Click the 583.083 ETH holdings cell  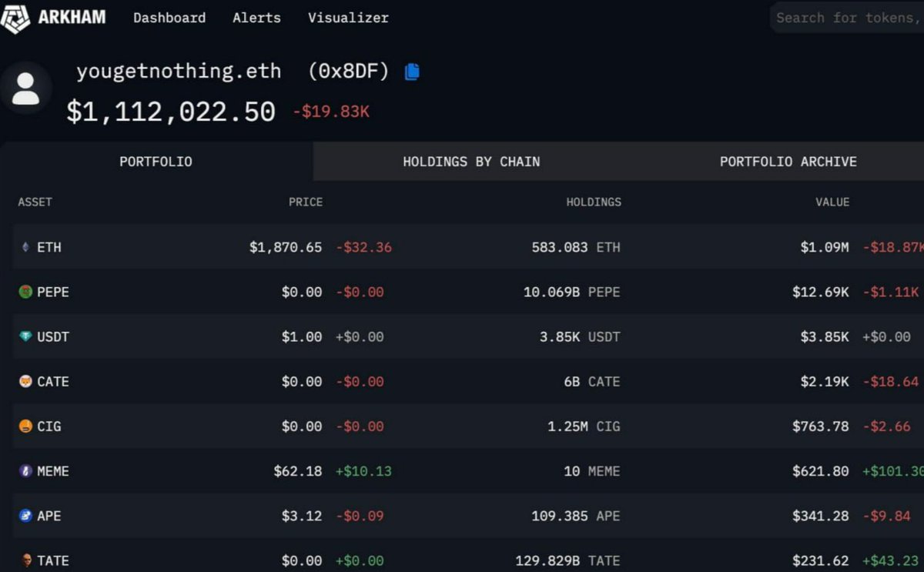(576, 247)
